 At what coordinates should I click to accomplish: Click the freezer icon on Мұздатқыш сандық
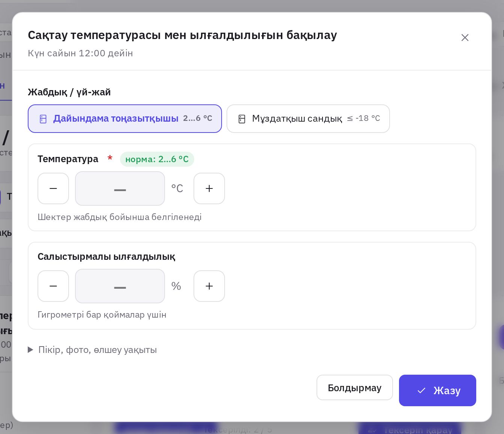242,119
